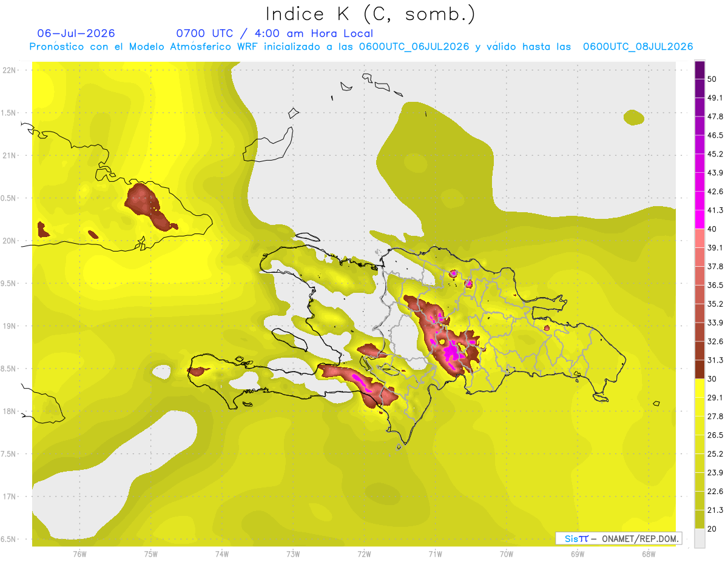Click the "40" color scale value
Viewport: 728px width, 562px height.
[712, 229]
